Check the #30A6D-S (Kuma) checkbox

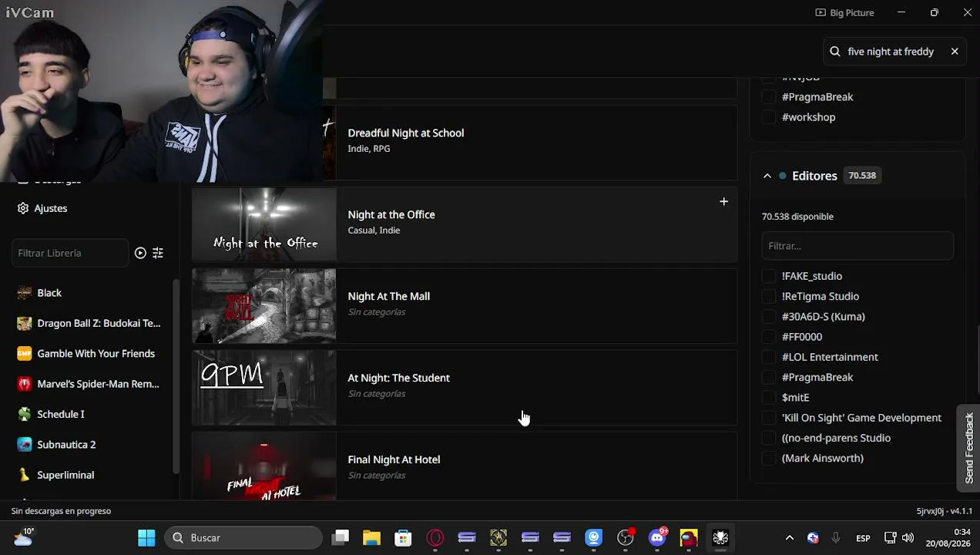pyautogui.click(x=768, y=317)
